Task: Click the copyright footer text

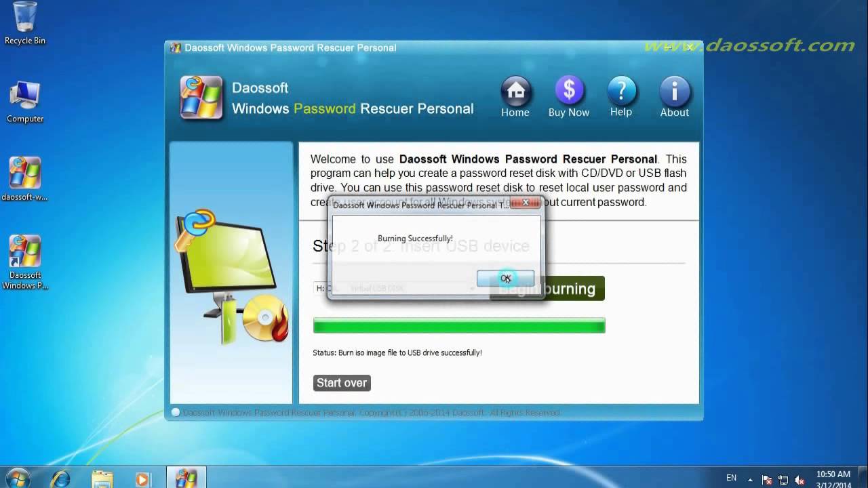Action: [372, 413]
